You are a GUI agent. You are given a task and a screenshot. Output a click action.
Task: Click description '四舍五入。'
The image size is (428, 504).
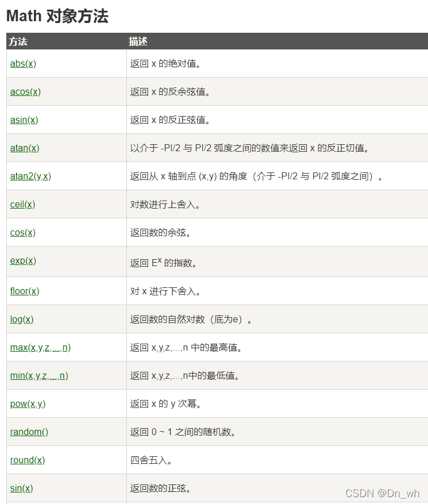tap(151, 460)
